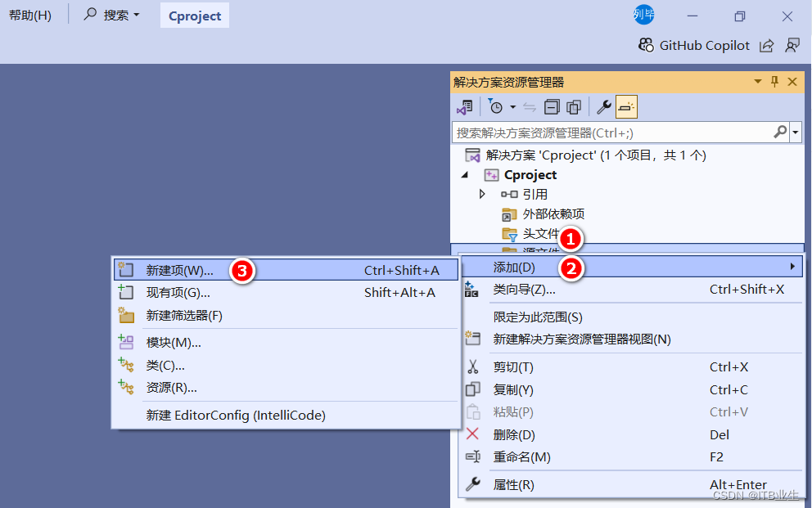Choose 重命名(M) in the context menu
Screen dimensions: 812x508
coord(632,456)
